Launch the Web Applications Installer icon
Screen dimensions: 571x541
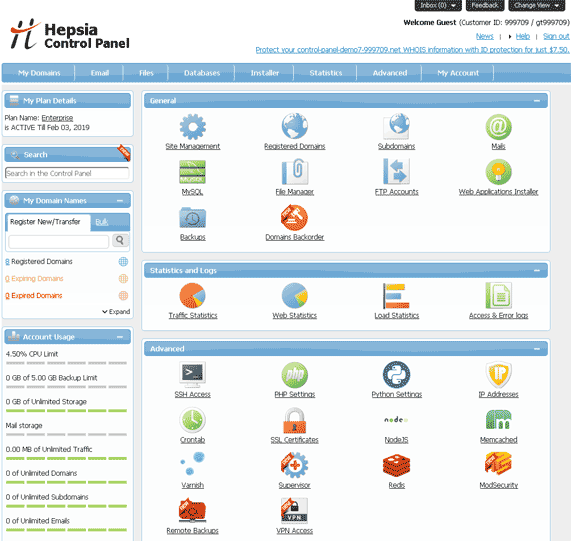pyautogui.click(x=499, y=171)
